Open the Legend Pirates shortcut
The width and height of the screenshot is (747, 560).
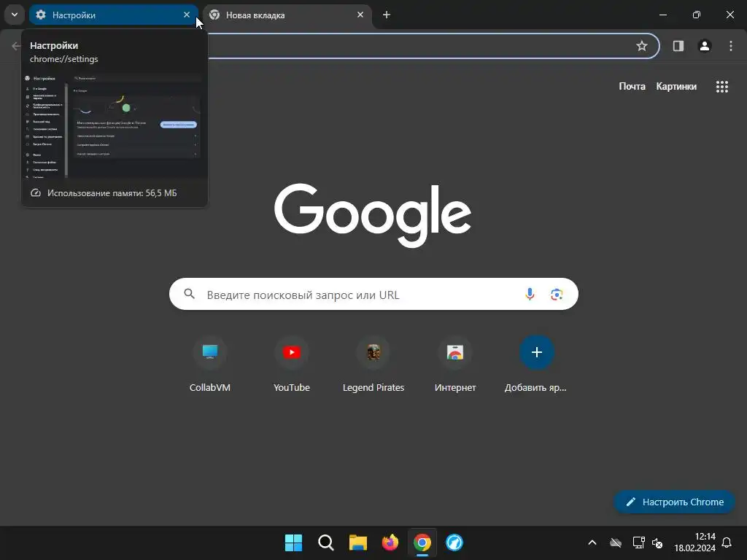[x=373, y=365]
